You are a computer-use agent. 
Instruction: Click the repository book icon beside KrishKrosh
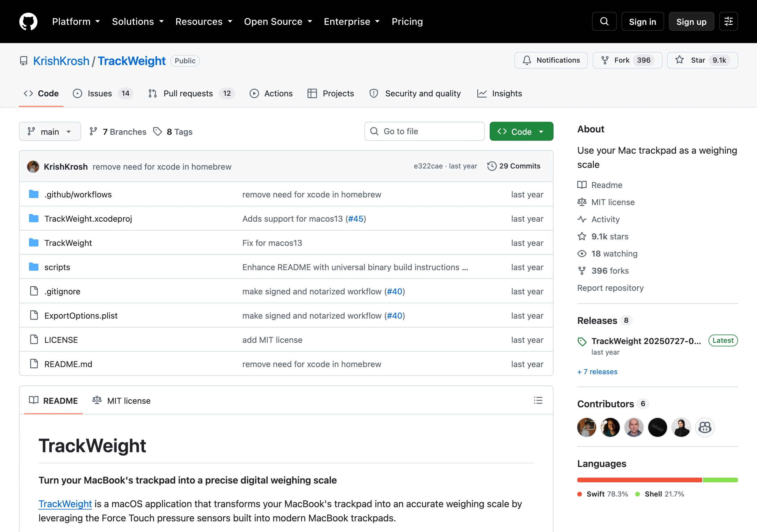tap(24, 61)
